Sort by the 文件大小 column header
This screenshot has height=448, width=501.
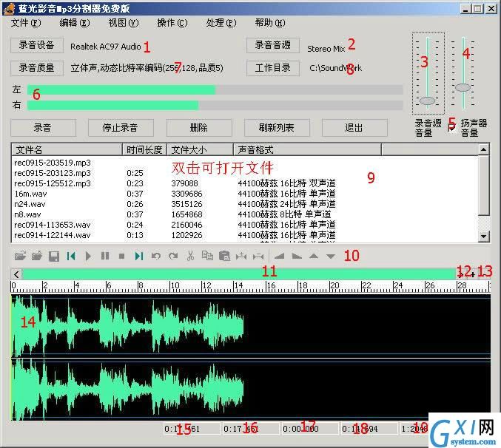[200, 149]
